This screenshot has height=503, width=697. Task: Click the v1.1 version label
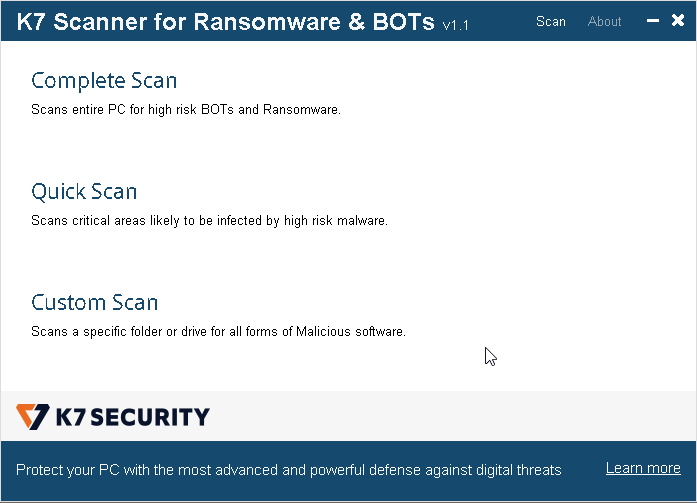pyautogui.click(x=455, y=25)
